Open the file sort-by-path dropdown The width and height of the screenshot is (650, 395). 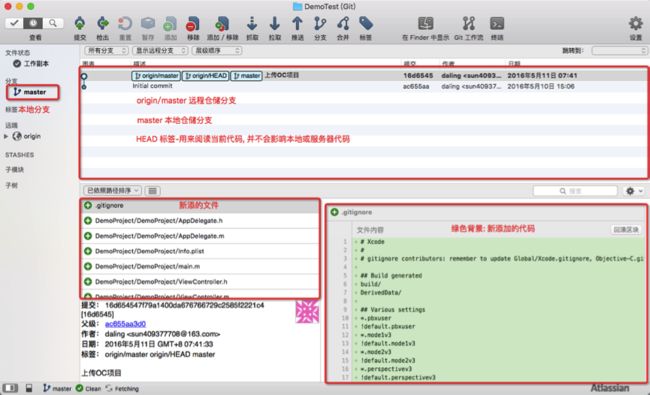112,191
